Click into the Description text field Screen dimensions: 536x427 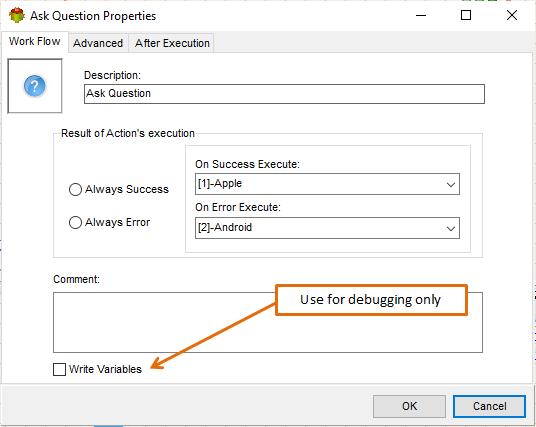[x=284, y=94]
